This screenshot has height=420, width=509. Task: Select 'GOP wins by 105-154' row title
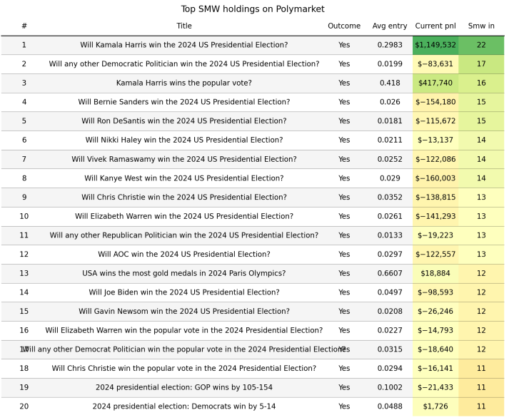coord(184,388)
